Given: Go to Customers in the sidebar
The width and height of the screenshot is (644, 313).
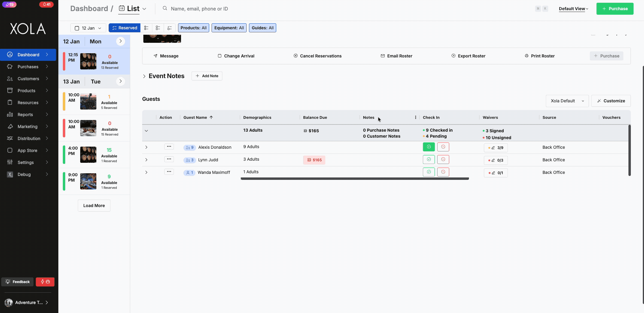Looking at the screenshot, I should click(x=28, y=79).
